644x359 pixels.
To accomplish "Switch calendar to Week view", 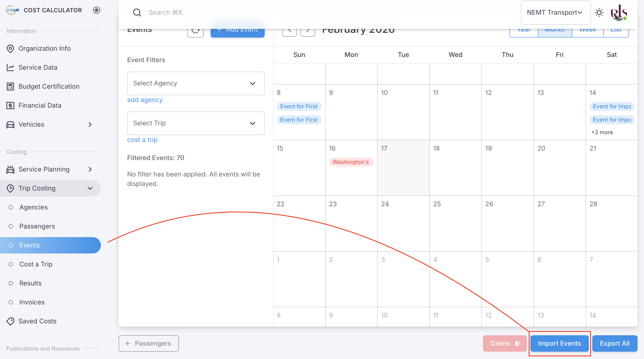I will click(x=587, y=31).
